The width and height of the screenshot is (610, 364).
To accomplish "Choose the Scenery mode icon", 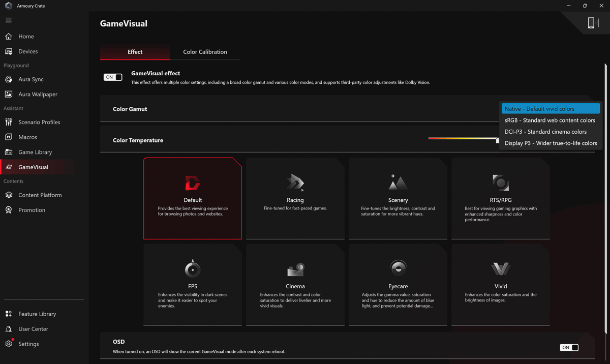I will pyautogui.click(x=398, y=183).
